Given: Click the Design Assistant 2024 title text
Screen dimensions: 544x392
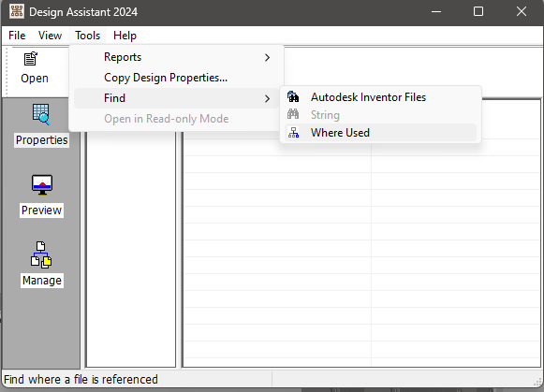Looking at the screenshot, I should pos(83,12).
